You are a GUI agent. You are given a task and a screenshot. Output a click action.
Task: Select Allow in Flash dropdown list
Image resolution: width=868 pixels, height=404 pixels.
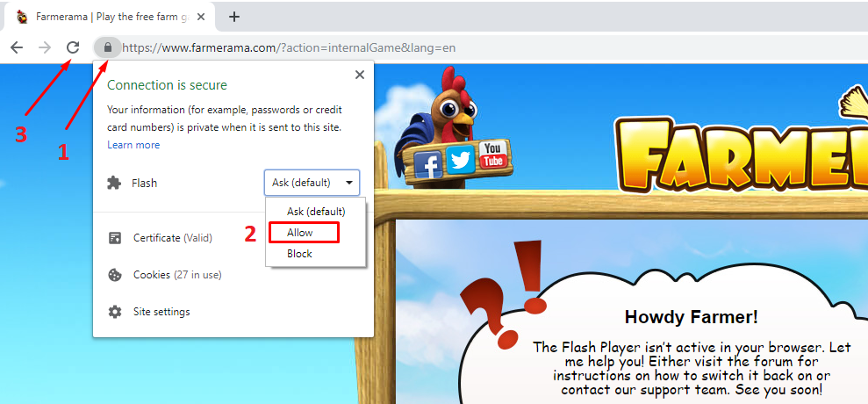click(302, 233)
